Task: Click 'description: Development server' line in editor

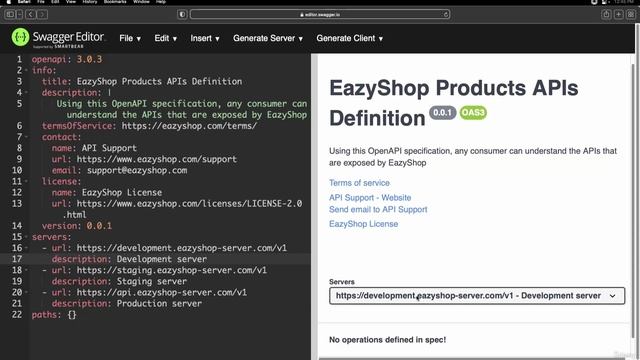Action: pyautogui.click(x=129, y=259)
